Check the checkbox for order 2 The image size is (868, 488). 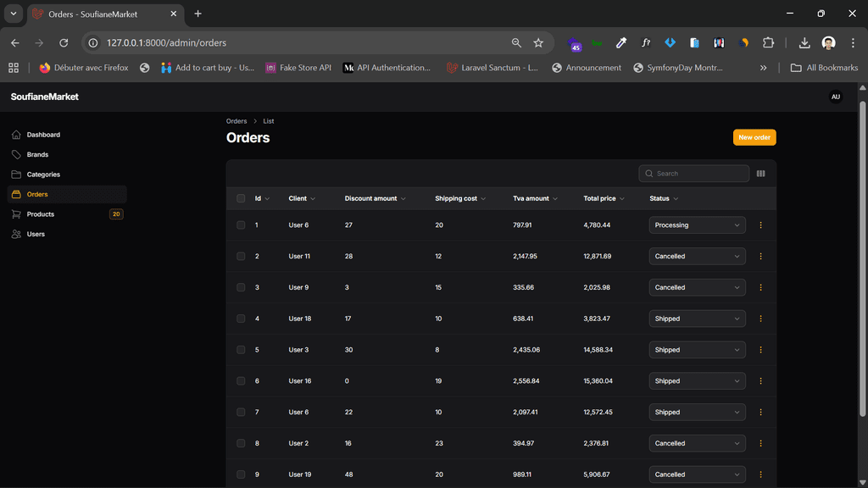241,257
